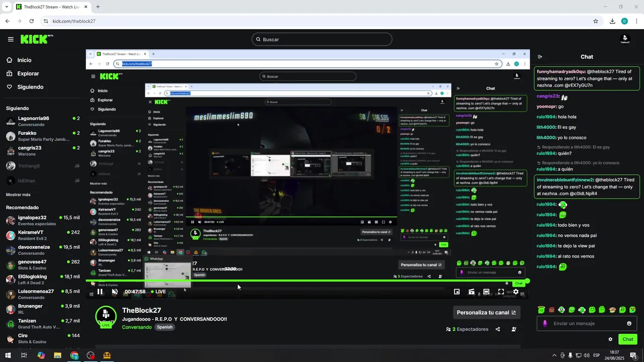Open the profile avatar menu top right
The width and height of the screenshot is (644, 362).
[625, 39]
